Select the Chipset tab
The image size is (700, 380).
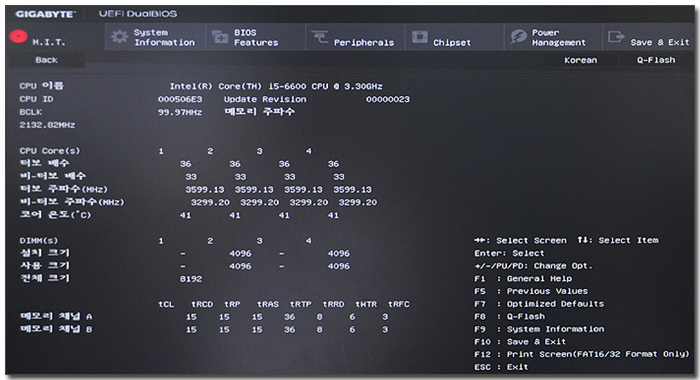(452, 42)
